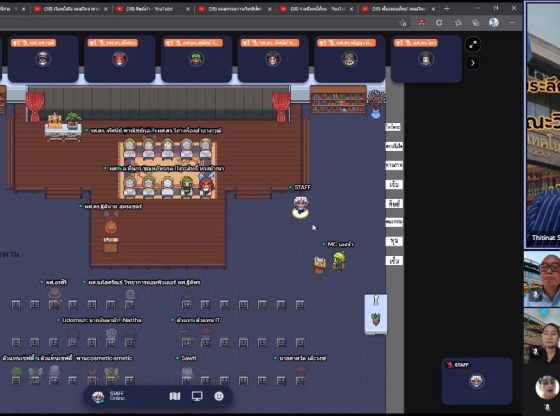Image resolution: width=560 pixels, height=416 pixels.
Task: Click the STAFF self-view video tile
Action: [x=477, y=381]
